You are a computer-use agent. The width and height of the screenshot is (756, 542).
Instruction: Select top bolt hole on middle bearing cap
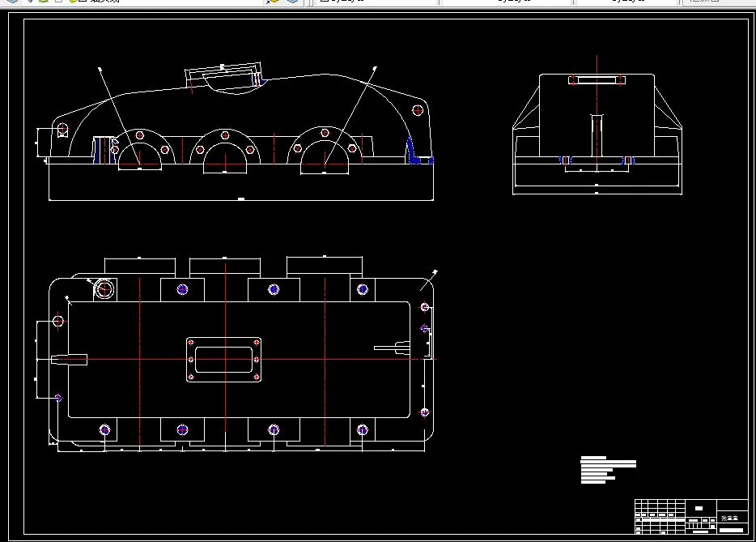coord(225,135)
